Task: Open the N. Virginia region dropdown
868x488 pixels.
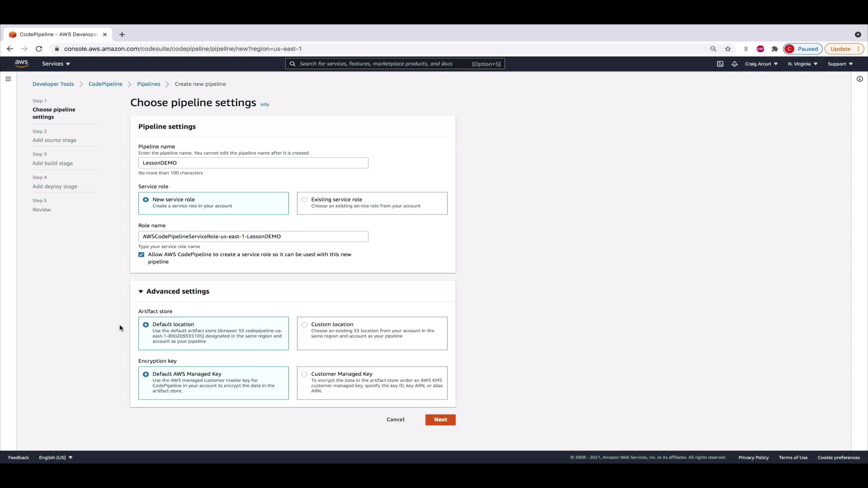Action: point(802,64)
